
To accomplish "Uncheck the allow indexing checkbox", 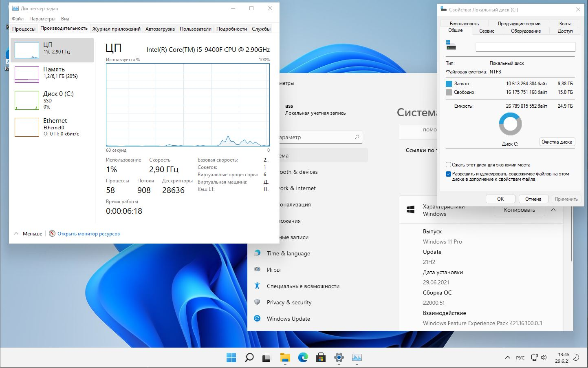I will [x=449, y=174].
